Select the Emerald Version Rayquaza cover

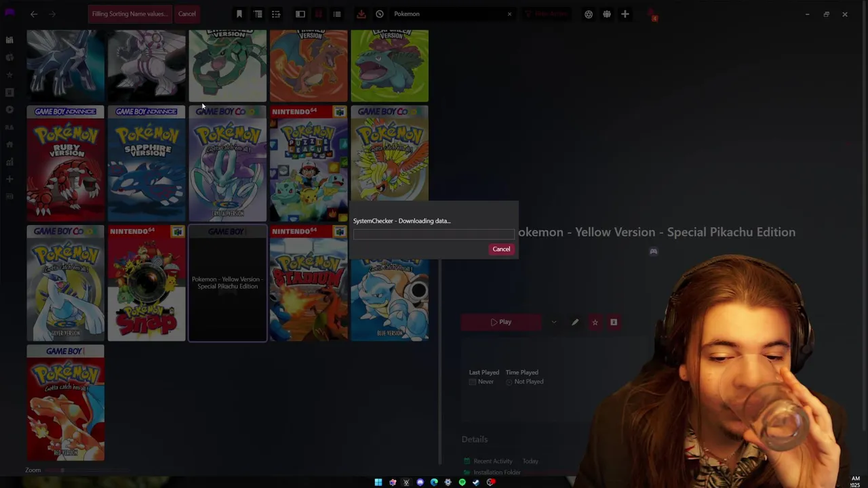[228, 66]
